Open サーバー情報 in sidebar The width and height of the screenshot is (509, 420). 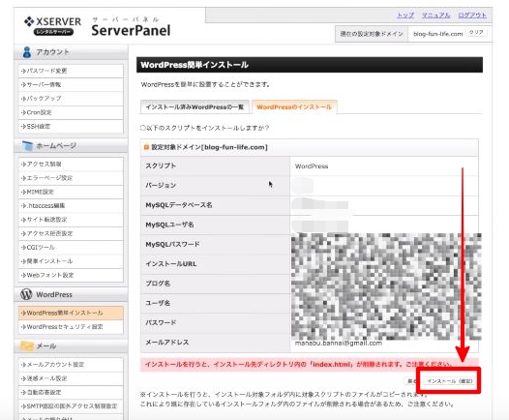(71, 85)
